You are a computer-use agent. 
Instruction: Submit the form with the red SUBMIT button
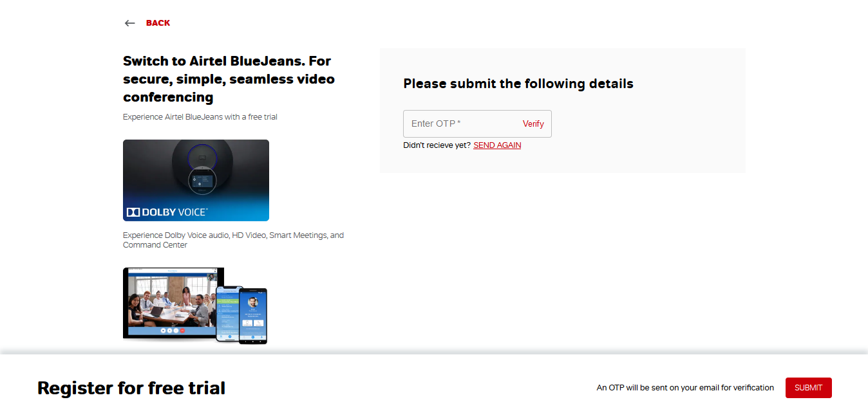(809, 388)
